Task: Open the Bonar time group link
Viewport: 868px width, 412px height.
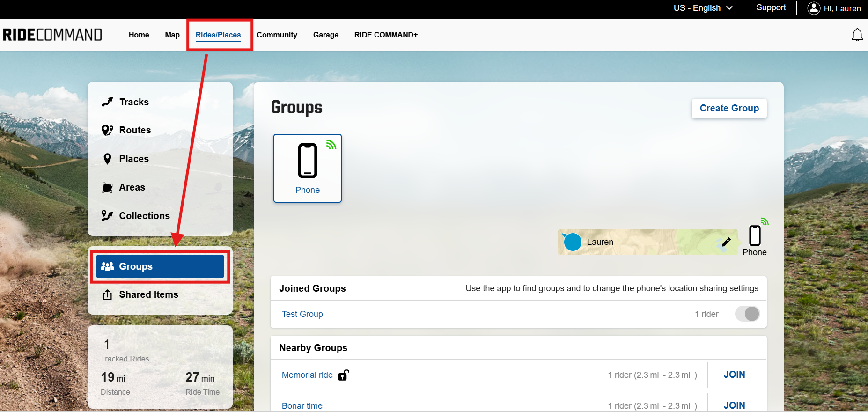Action: [302, 406]
